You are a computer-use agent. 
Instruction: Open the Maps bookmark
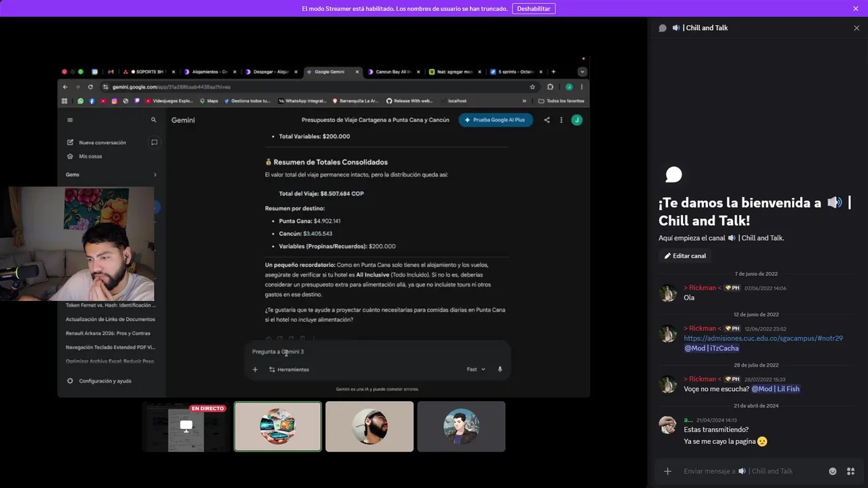click(x=209, y=101)
